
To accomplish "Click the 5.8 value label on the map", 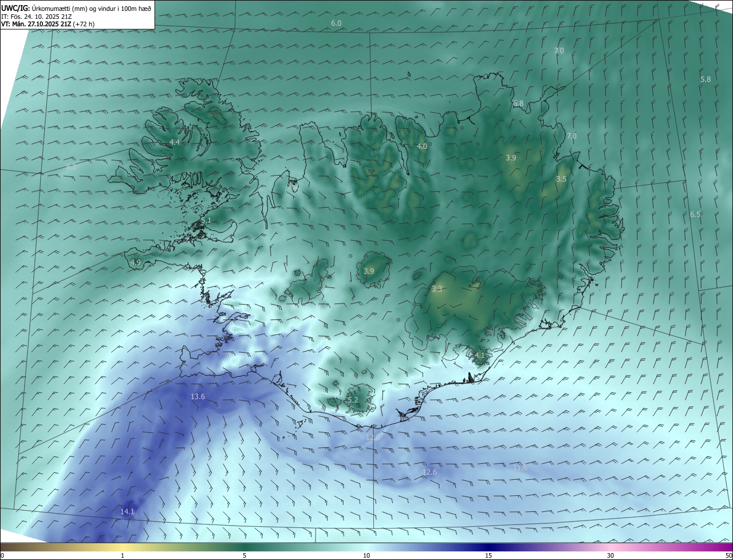I will pos(706,80).
